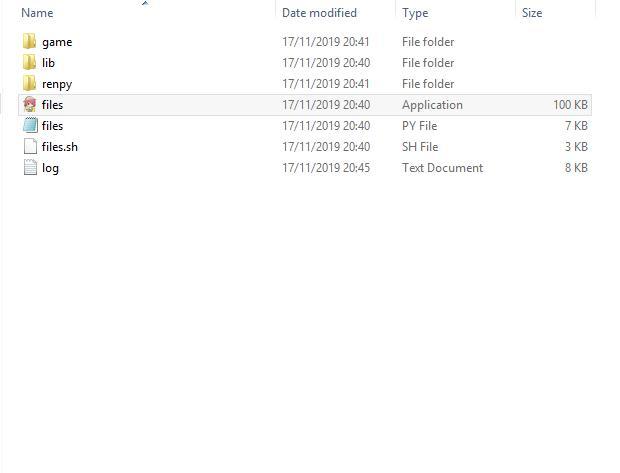Select the lib folder name
The image size is (620, 473).
pyautogui.click(x=48, y=63)
